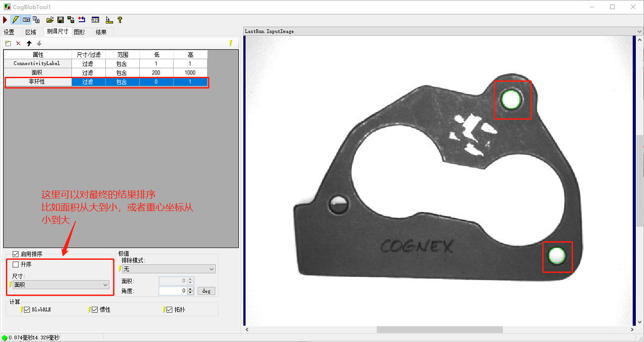Screen dimensions: 644x342
Task: Switch to the 结果 results tab
Action: [x=101, y=32]
